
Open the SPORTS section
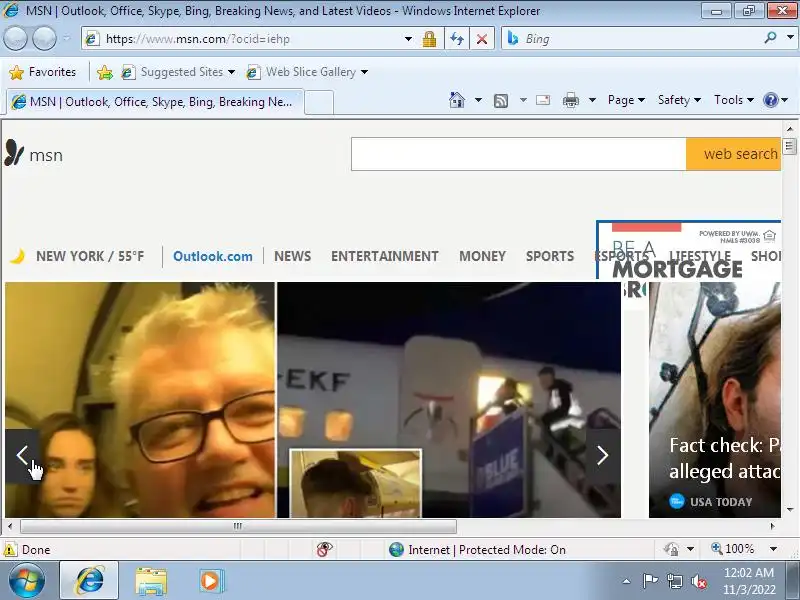click(x=550, y=256)
